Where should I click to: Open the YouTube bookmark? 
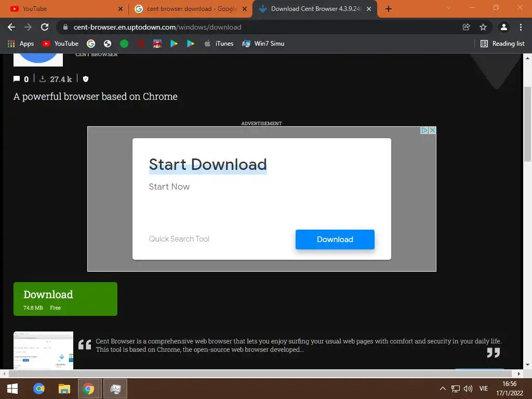pyautogui.click(x=60, y=44)
